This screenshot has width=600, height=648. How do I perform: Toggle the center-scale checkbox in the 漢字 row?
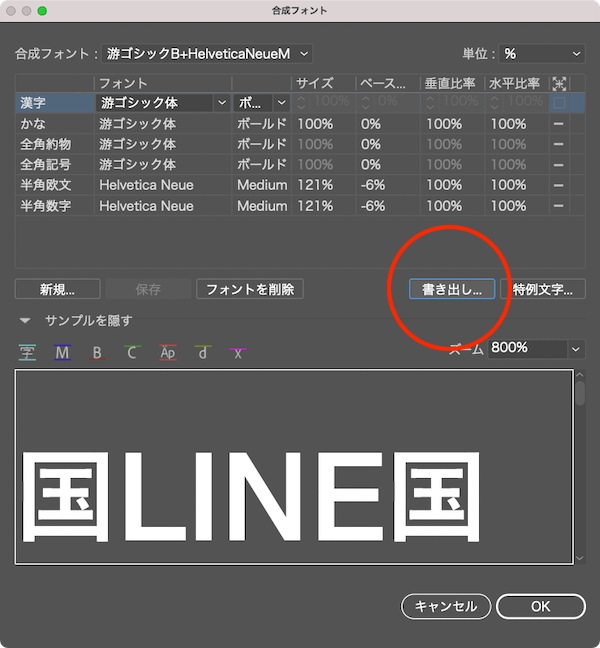(559, 103)
